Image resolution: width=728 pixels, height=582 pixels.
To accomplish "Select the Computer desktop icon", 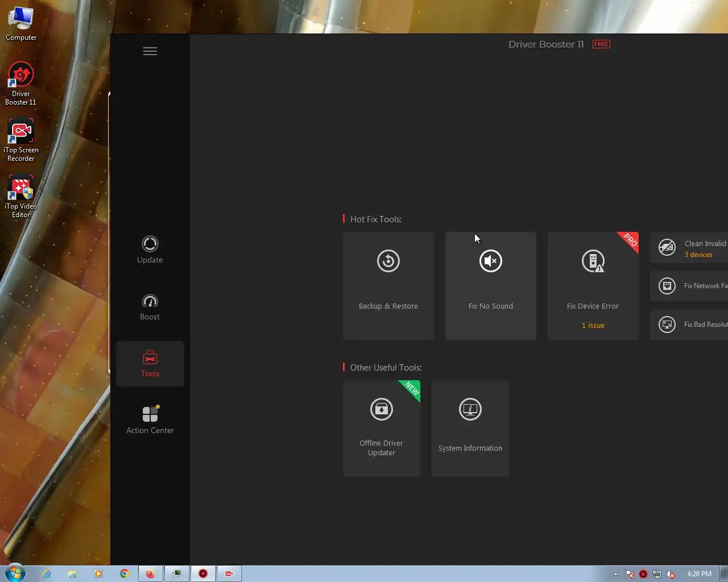I will 21,24.
